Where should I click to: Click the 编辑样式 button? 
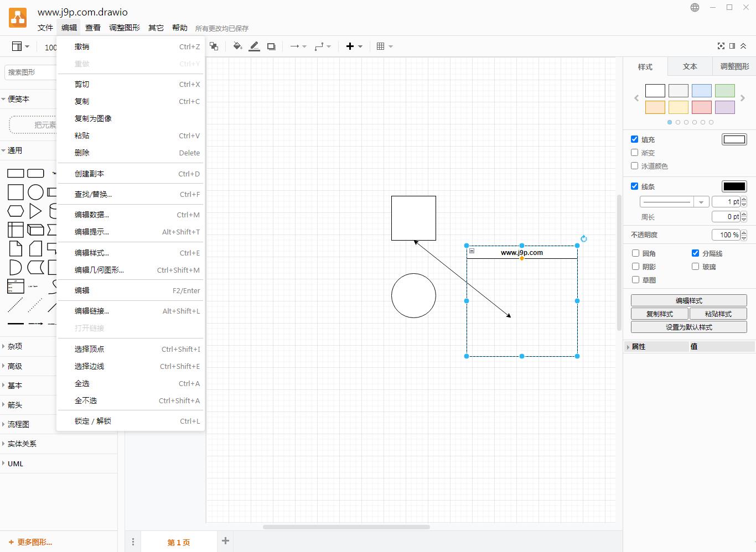point(689,300)
